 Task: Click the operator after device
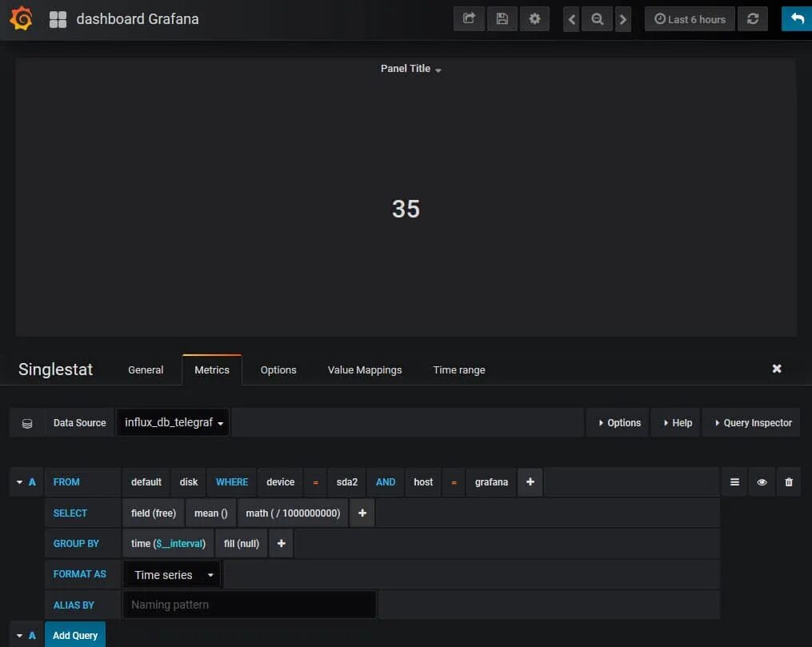315,482
